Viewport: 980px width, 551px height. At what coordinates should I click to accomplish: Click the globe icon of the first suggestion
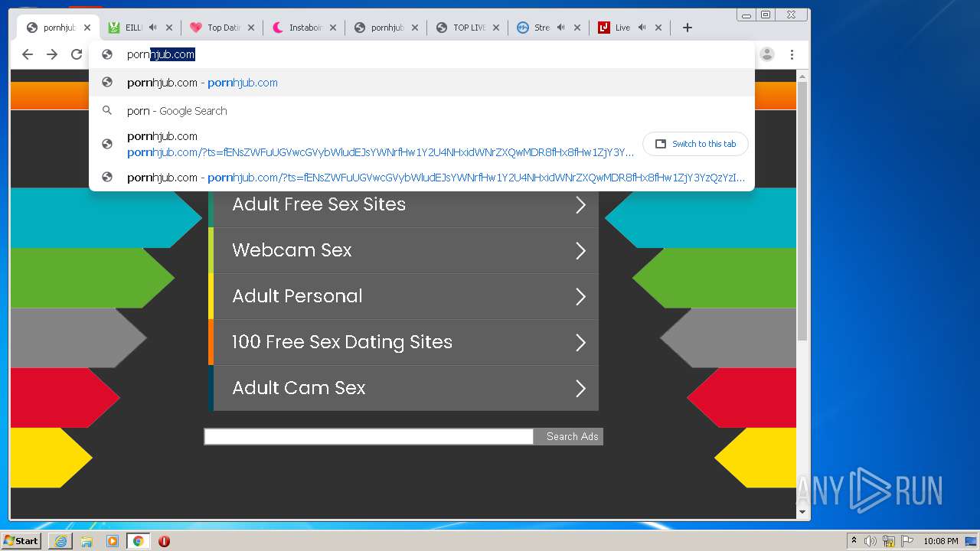click(x=107, y=83)
